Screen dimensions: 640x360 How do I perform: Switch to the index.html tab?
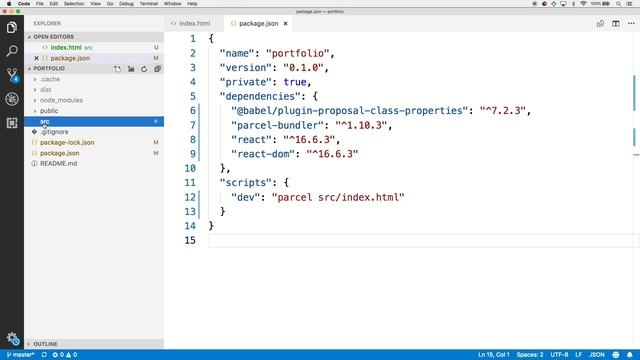(x=194, y=24)
